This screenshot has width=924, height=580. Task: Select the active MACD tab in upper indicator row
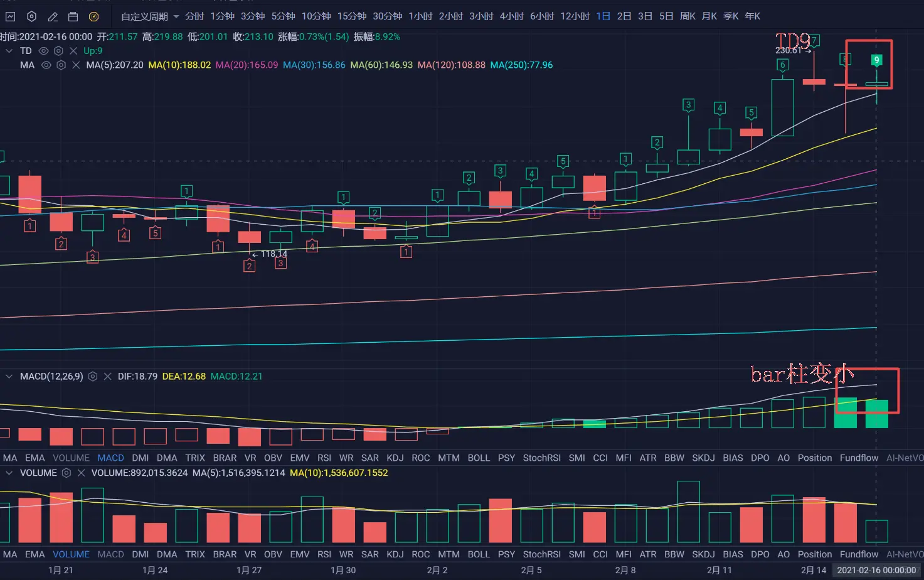pos(110,458)
